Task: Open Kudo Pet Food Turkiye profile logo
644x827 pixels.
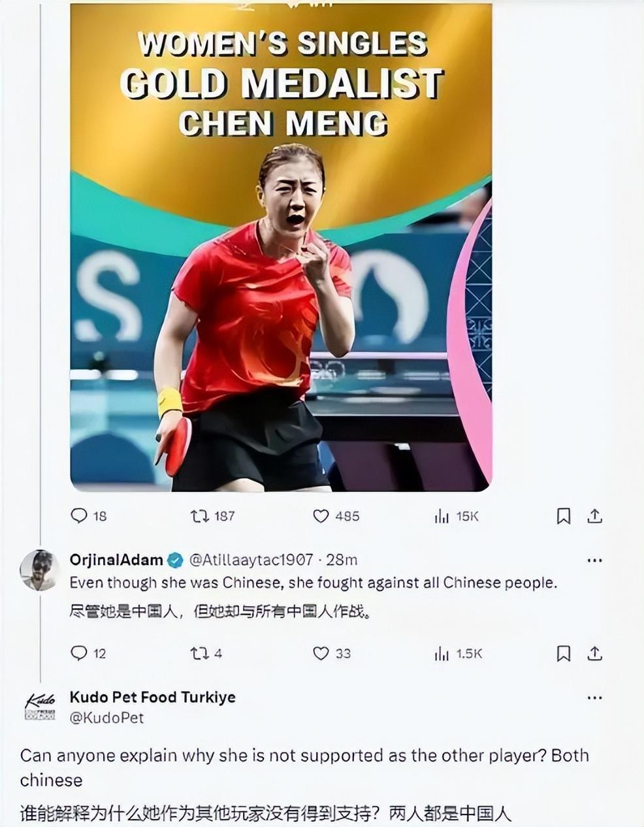Action: click(39, 706)
